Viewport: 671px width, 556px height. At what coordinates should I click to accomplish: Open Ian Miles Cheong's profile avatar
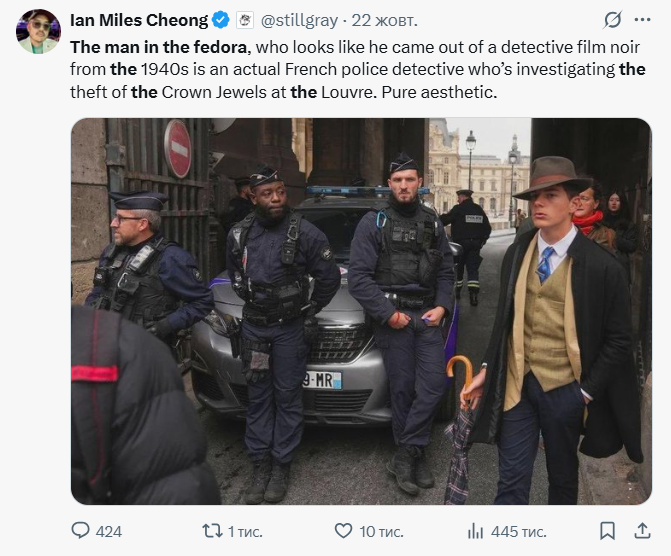coord(38,31)
